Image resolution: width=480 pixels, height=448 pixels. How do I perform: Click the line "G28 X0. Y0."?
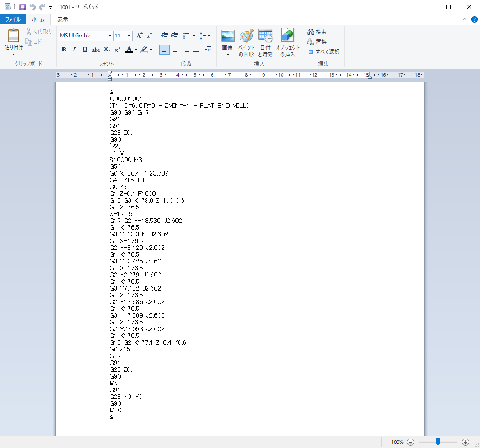(x=126, y=397)
